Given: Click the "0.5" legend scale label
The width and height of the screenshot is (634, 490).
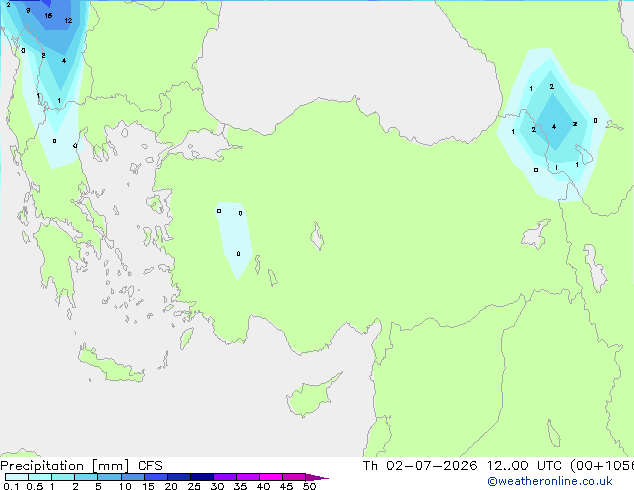Looking at the screenshot, I should coord(34,486).
